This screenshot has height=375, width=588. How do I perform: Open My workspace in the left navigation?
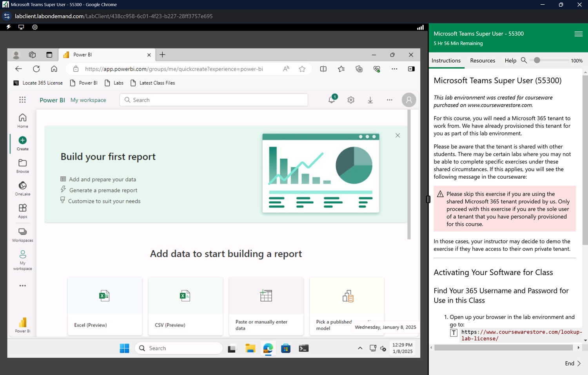22,260
